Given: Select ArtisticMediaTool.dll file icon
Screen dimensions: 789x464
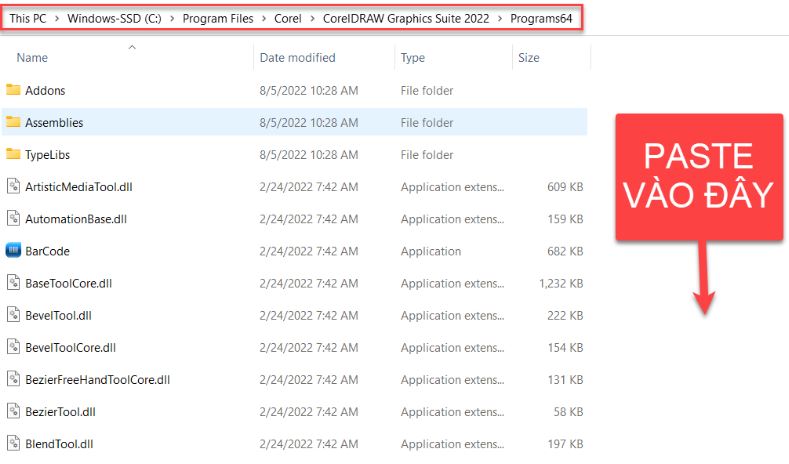Looking at the screenshot, I should [13, 187].
